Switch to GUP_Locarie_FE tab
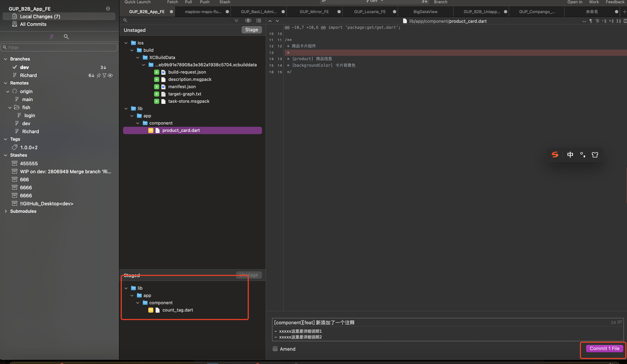Image resolution: width=627 pixels, height=364 pixels. coord(370,12)
